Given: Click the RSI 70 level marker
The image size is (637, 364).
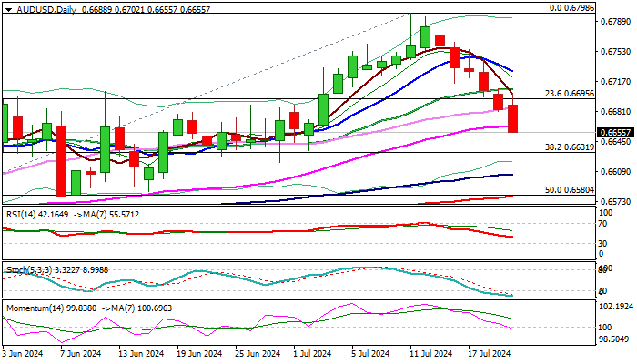Looking at the screenshot, I should click(x=602, y=224).
